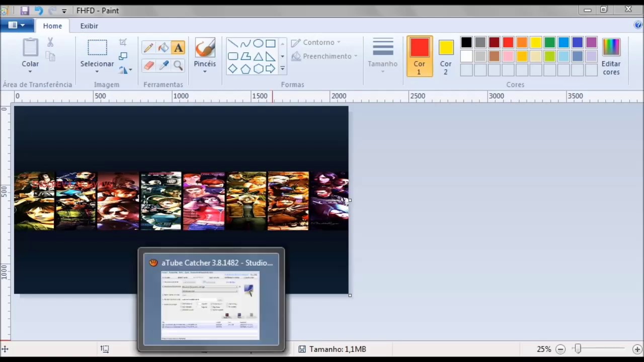This screenshot has height=362, width=644.
Task: Open the Contorno outline dropdown
Action: coord(316,43)
